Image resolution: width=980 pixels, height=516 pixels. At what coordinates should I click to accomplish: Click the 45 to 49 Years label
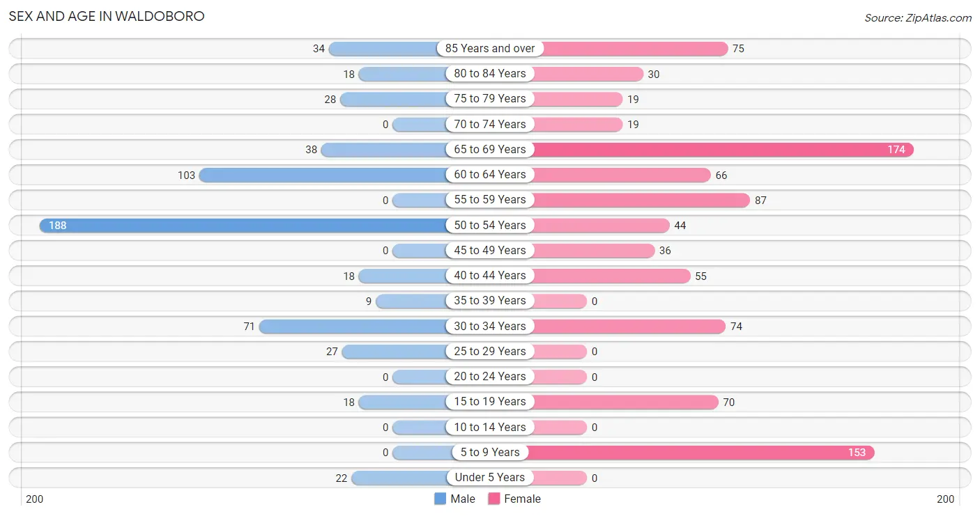(490, 251)
